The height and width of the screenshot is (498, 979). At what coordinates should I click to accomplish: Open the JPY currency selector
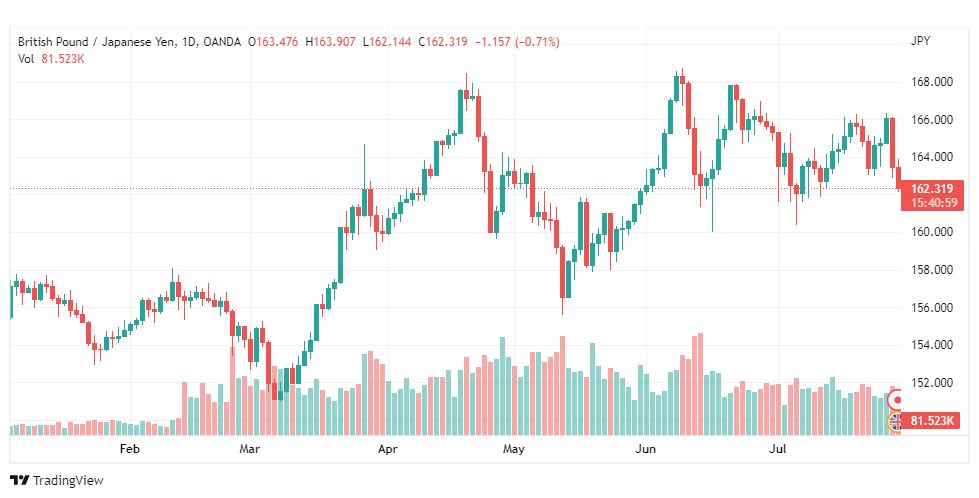click(x=920, y=41)
